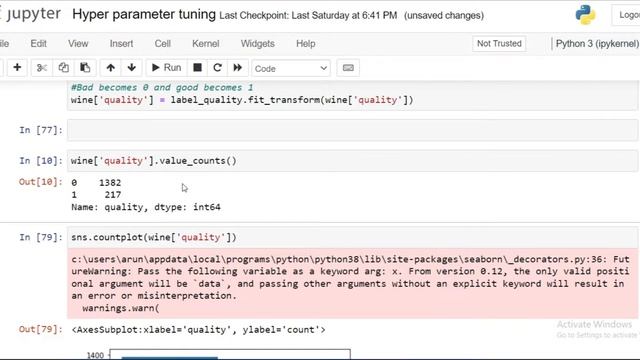Viewport: 640px width, 360px height.
Task: Open the Cell menu
Action: click(x=162, y=44)
